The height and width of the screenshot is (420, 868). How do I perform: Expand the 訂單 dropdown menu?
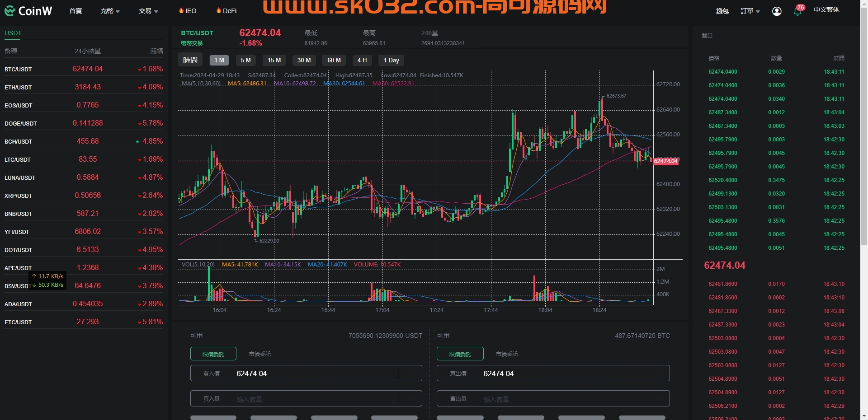point(750,11)
